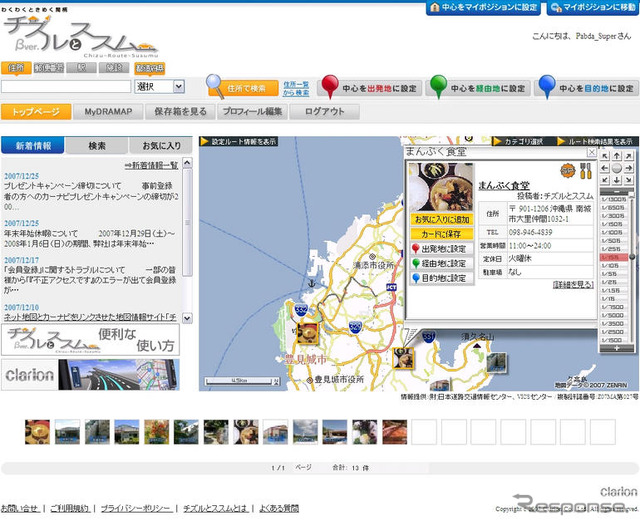Select the 住所 search mode tab

pyautogui.click(x=16, y=68)
